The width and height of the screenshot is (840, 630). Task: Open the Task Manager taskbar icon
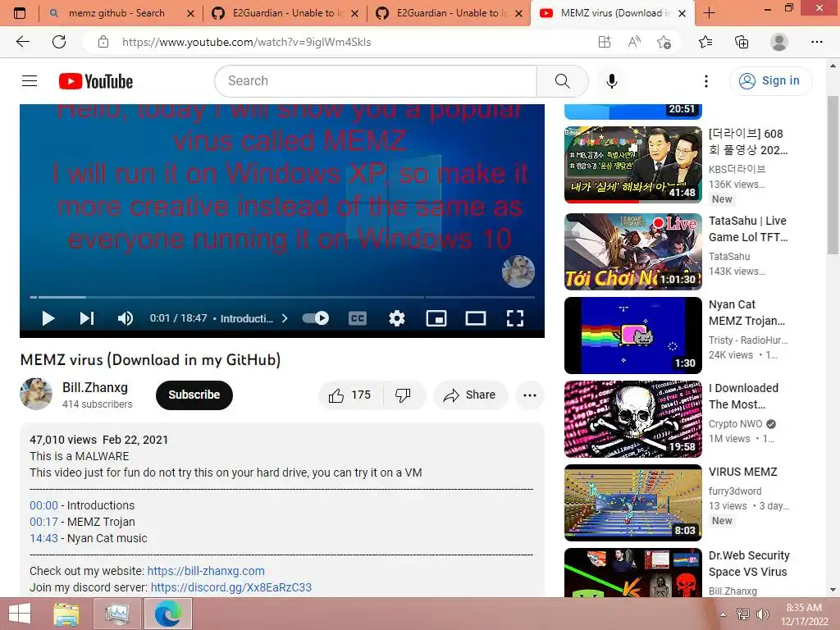(116, 614)
